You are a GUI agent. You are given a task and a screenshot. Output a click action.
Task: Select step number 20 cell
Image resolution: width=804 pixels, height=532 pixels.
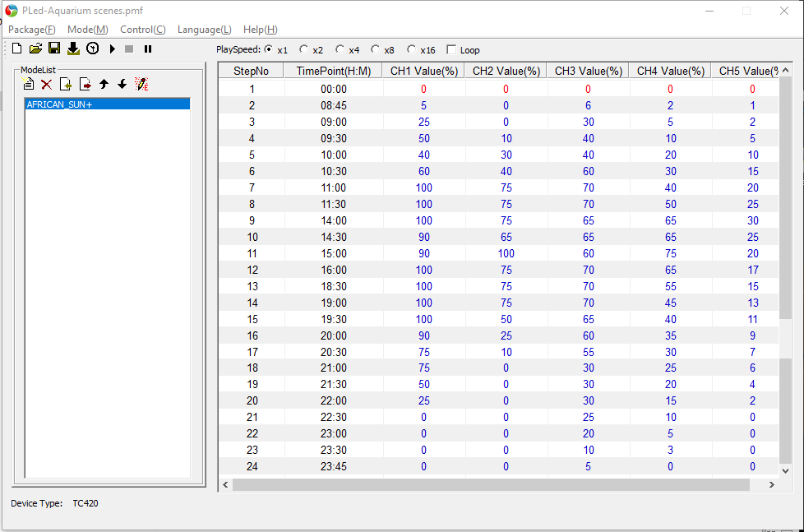click(x=252, y=400)
